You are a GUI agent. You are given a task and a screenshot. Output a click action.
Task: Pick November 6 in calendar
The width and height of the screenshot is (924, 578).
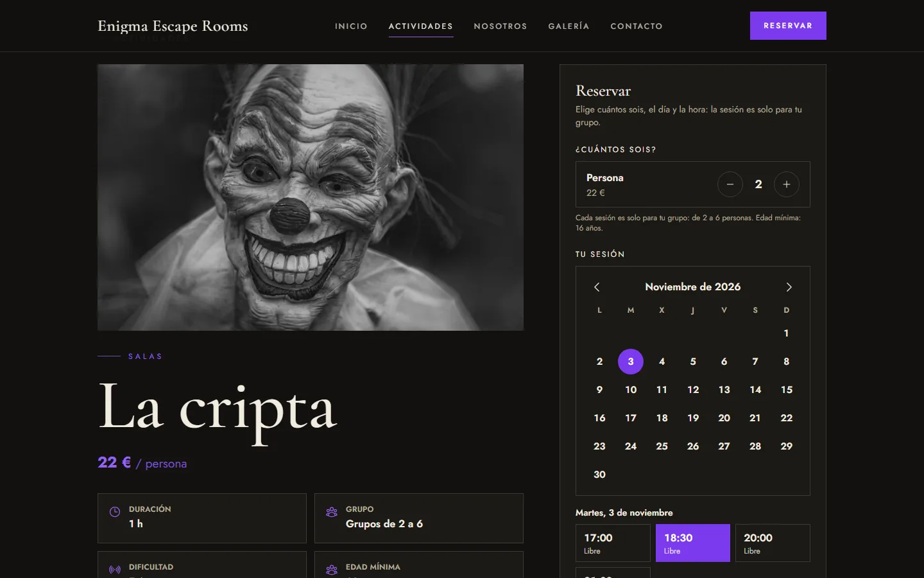[724, 362]
